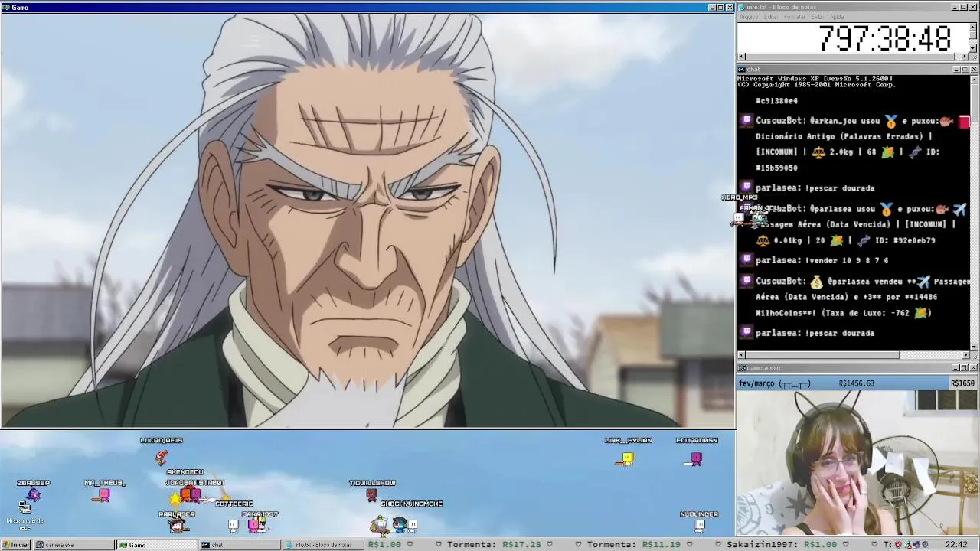Image resolution: width=980 pixels, height=551 pixels.
Task: Switch to camera.exe taskbar button
Action: click(74, 545)
